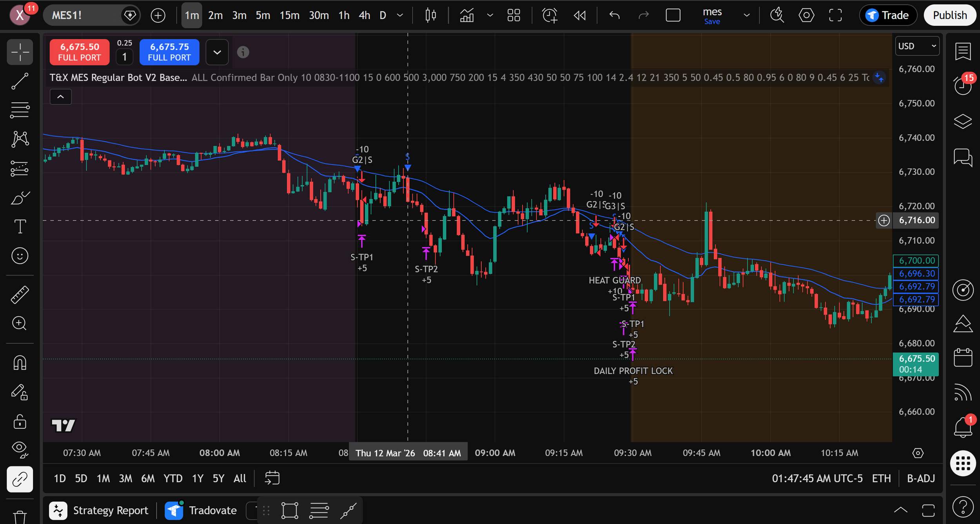
Task: Open the USD currency dropdown
Action: [917, 46]
